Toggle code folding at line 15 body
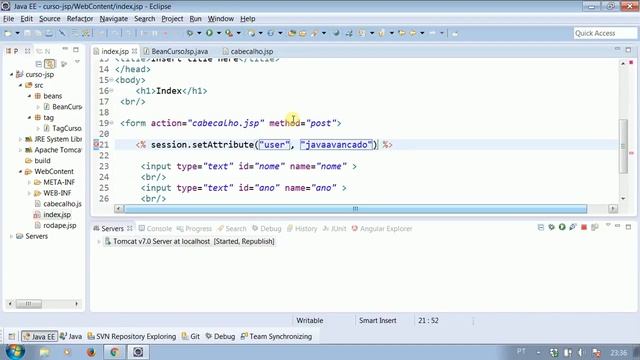640x360 pixels. 111,80
